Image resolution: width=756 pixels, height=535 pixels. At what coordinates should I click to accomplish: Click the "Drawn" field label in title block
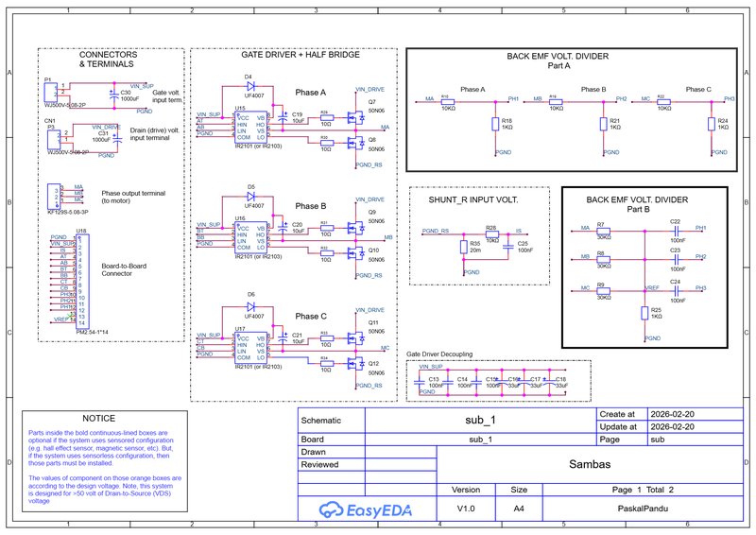click(x=314, y=452)
